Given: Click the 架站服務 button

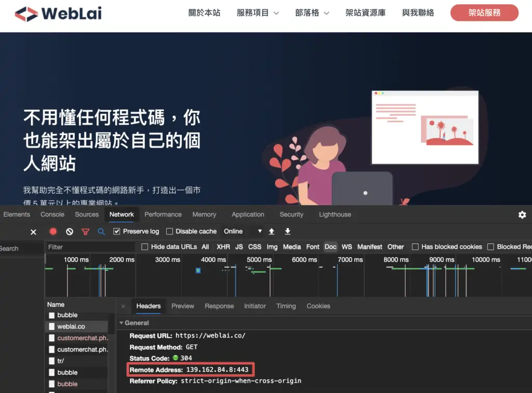Looking at the screenshot, I should (x=484, y=13).
